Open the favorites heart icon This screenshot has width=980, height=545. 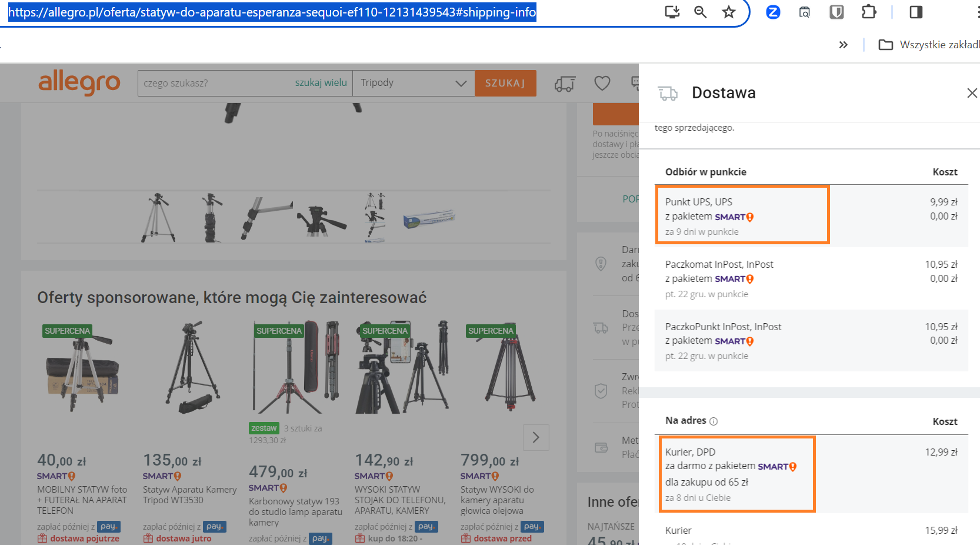pos(602,83)
